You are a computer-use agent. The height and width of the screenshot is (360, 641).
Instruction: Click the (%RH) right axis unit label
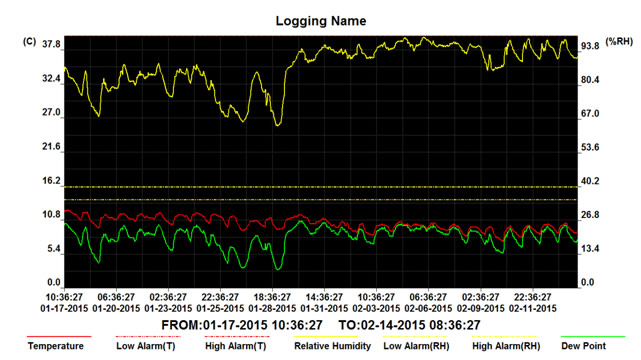[x=619, y=41]
